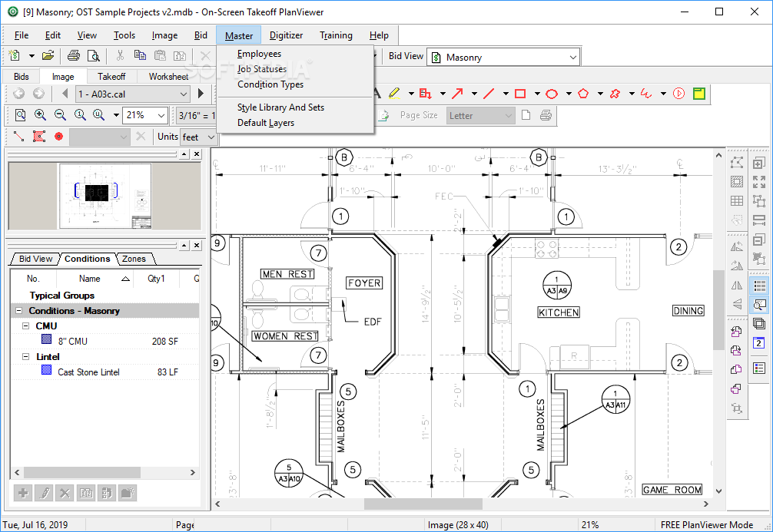Switch to the Worksheet tab
The width and height of the screenshot is (773, 532).
pos(168,76)
